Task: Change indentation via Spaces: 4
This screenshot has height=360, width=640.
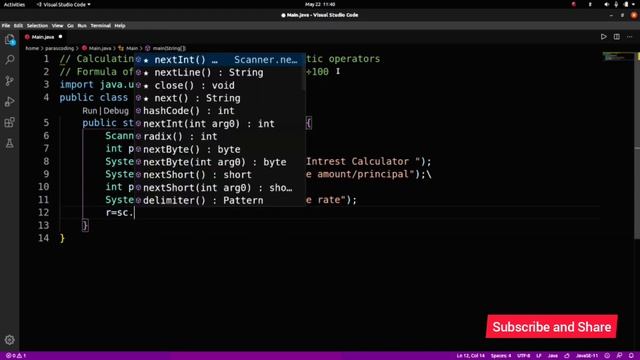Action: point(501,356)
